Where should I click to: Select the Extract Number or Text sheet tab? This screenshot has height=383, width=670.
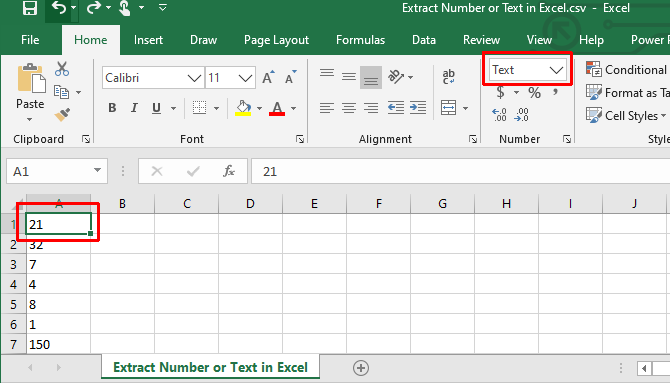(210, 367)
